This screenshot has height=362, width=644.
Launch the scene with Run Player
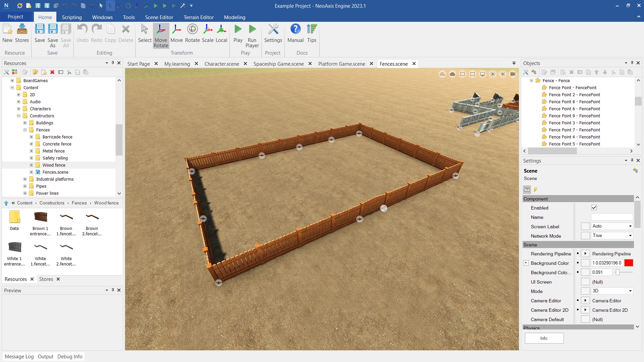pyautogui.click(x=252, y=34)
